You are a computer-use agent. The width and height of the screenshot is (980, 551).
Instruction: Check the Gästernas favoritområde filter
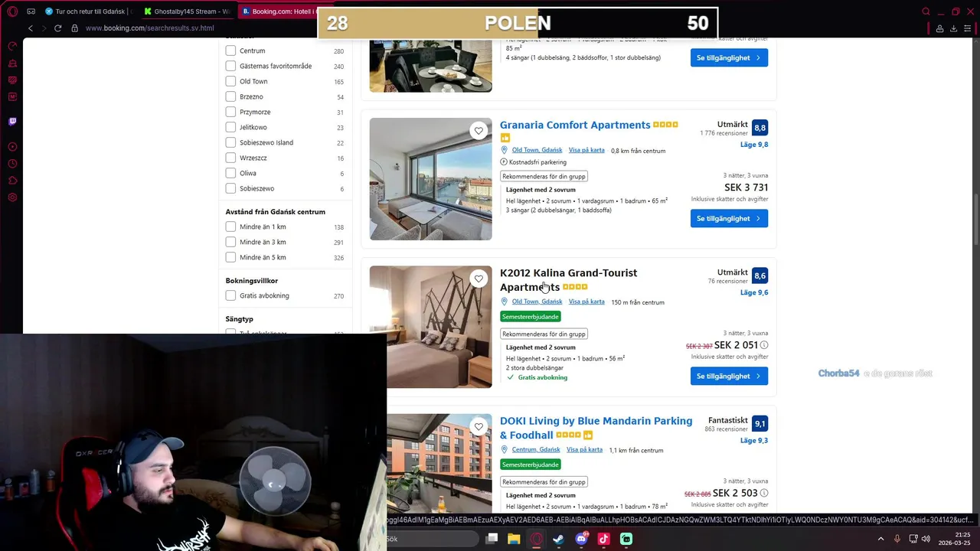(x=230, y=66)
